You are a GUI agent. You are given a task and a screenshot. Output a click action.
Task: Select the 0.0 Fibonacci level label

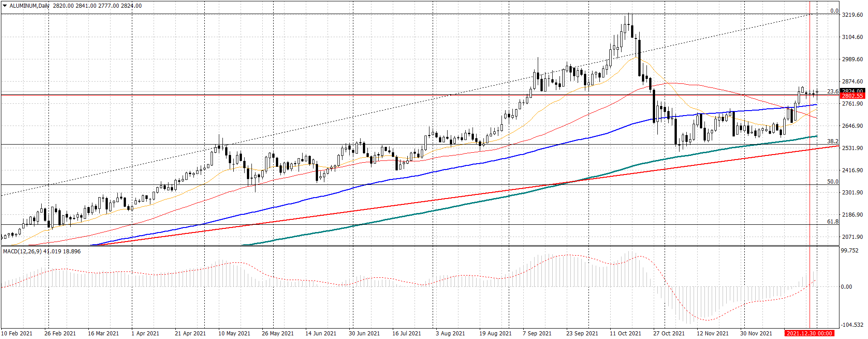coord(834,10)
